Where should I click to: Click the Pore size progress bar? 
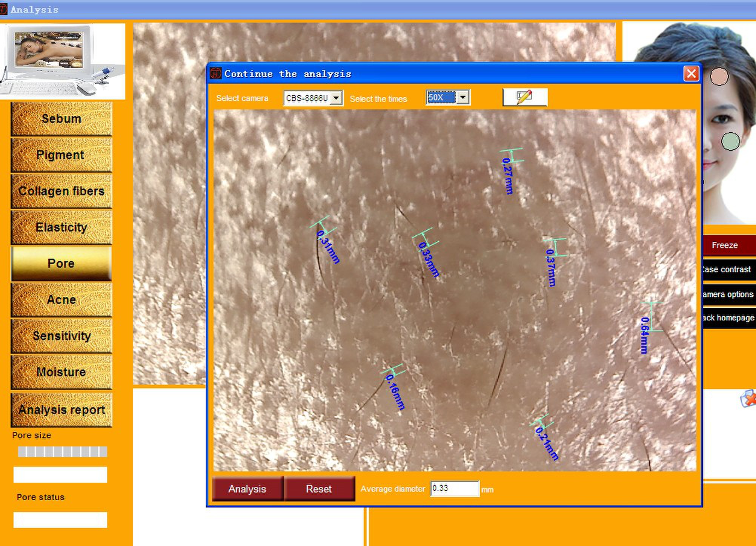(x=63, y=451)
